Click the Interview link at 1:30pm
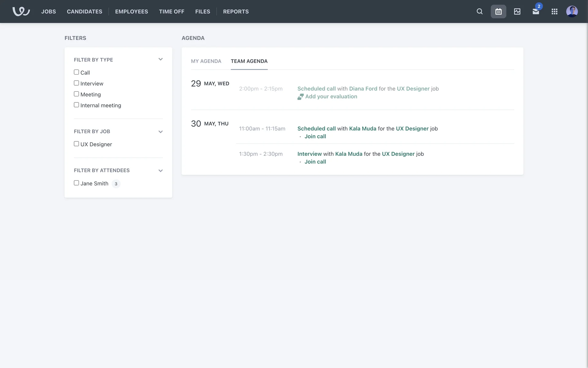This screenshot has height=368, width=588. 309,154
